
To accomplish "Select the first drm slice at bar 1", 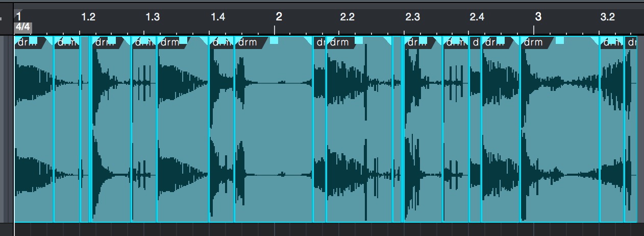I will click(34, 129).
